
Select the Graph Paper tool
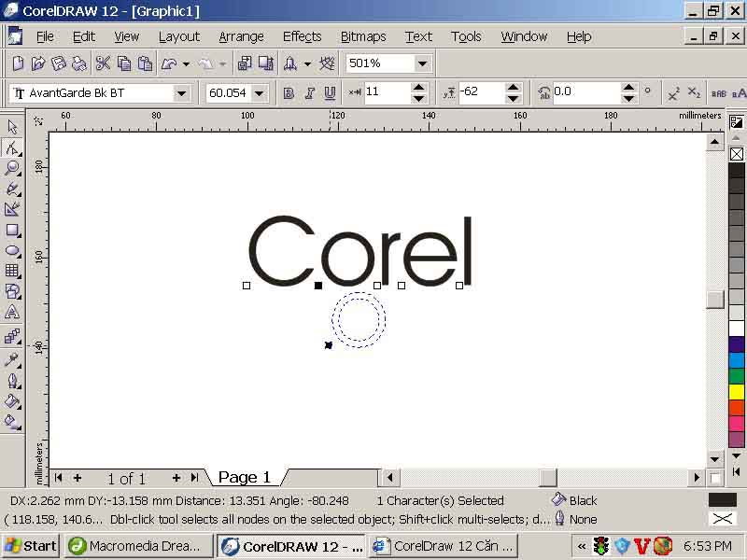pyautogui.click(x=12, y=272)
